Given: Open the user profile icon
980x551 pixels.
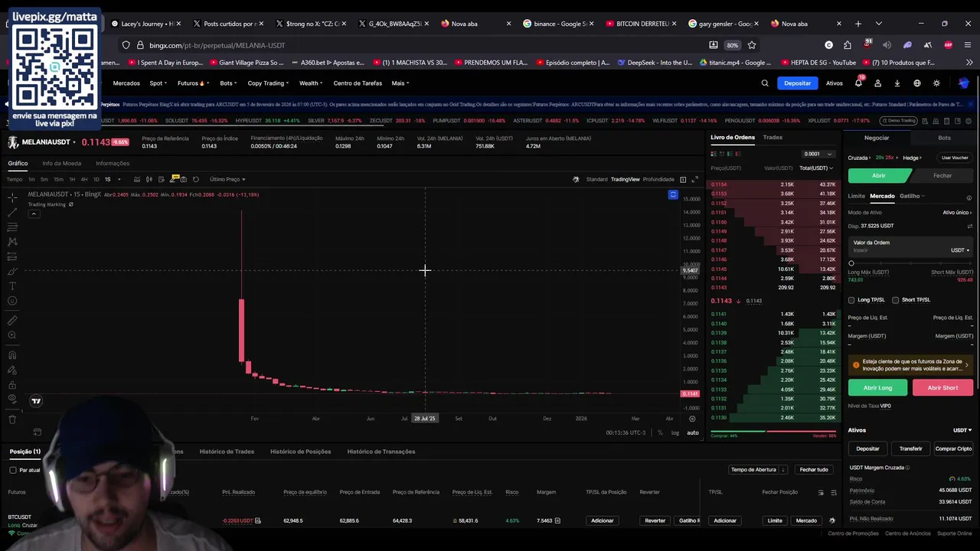Looking at the screenshot, I should tap(877, 83).
